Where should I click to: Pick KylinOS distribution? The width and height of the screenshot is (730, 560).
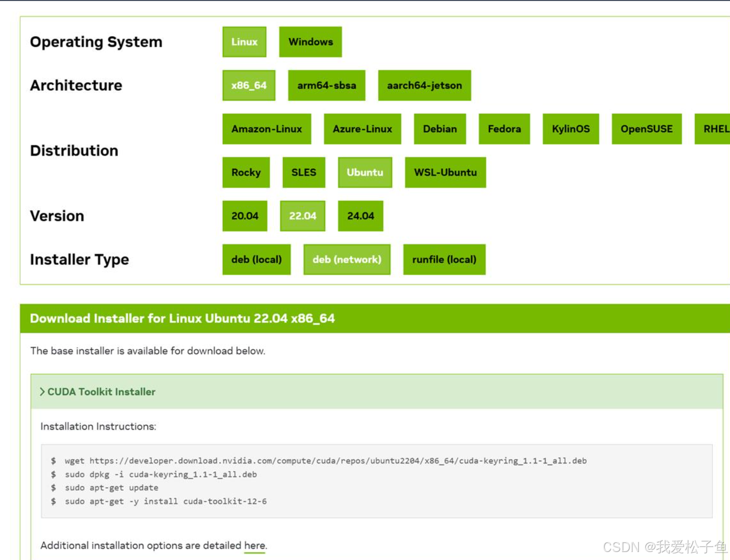coord(571,129)
